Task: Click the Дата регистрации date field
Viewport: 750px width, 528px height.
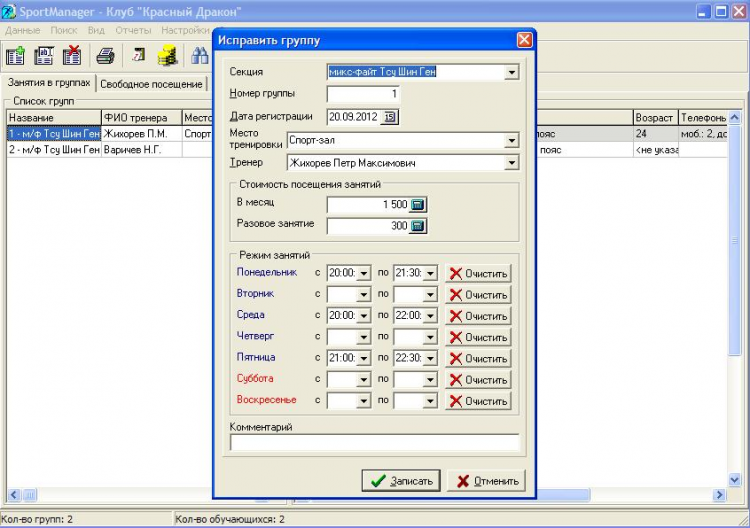Action: [x=354, y=117]
